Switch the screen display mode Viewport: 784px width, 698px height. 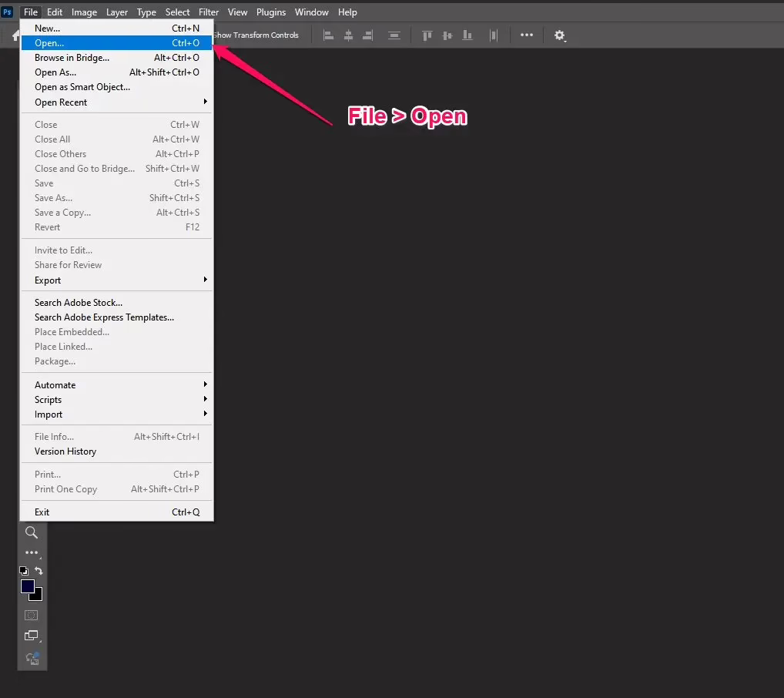click(32, 636)
